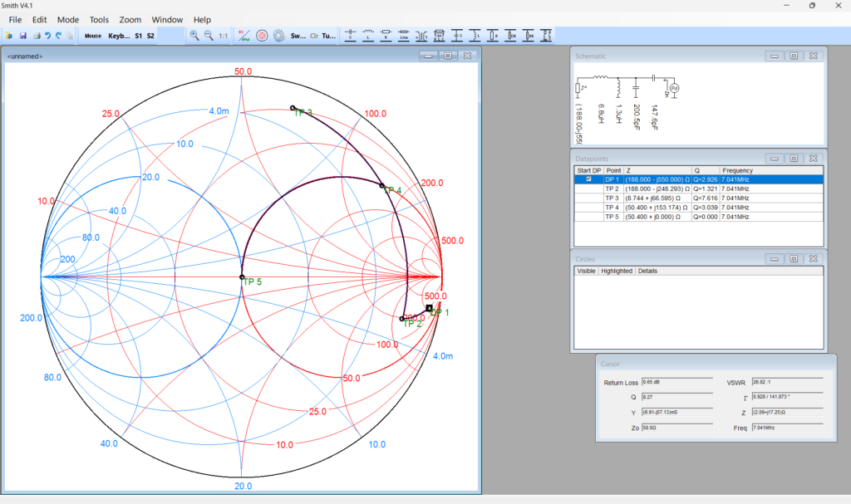The height and width of the screenshot is (504, 851).
Task: Open the Tools menu
Action: pos(99,19)
